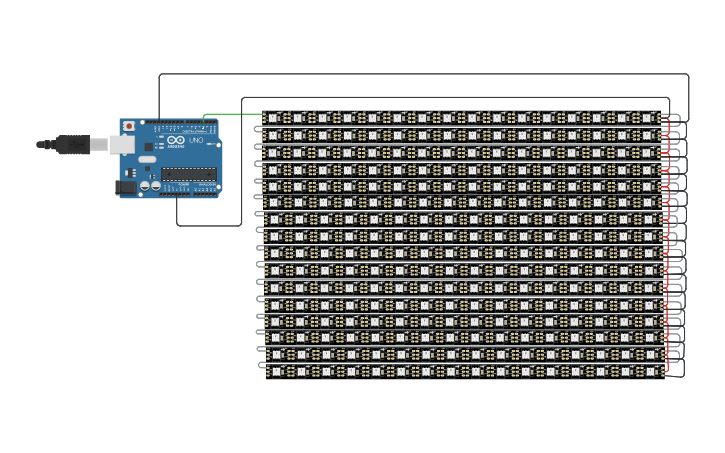Select the last NeoPixel in bottom row
The width and height of the screenshot is (725, 453).
coord(652,372)
